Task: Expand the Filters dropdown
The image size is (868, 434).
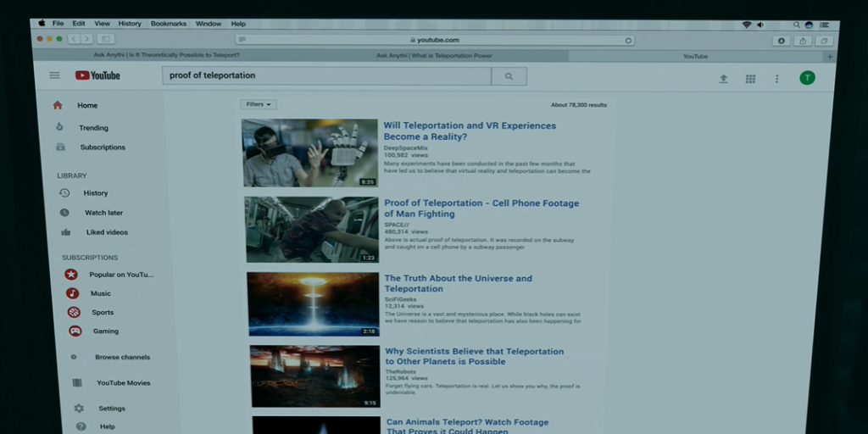Action: [x=259, y=104]
